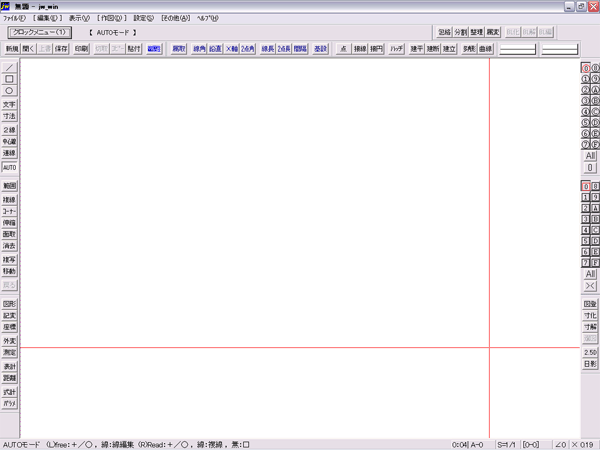Screen dimensions: 600x450
Task: Toggle layer group 2 square button
Action: click(x=585, y=208)
